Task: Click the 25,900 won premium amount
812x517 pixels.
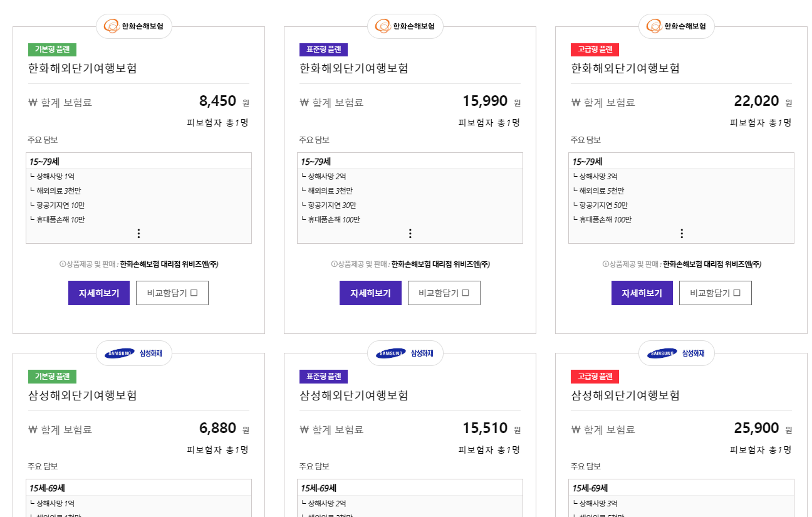Action: pyautogui.click(x=756, y=429)
